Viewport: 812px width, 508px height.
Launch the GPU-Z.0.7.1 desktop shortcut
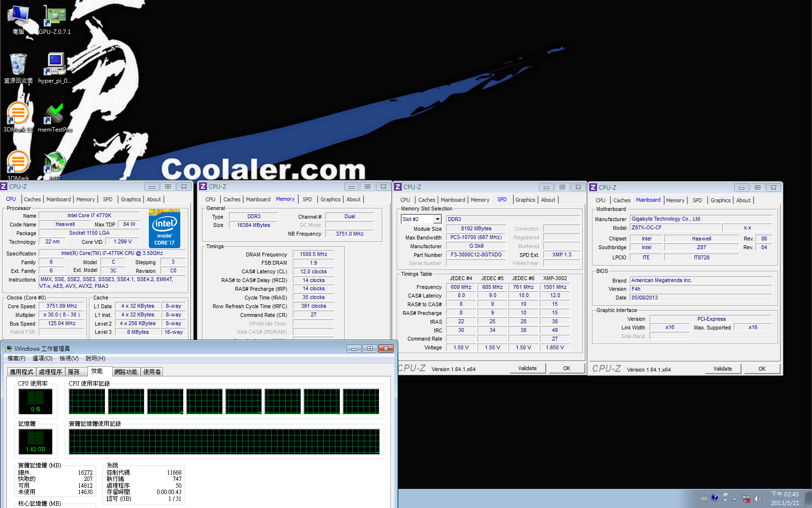(x=55, y=20)
